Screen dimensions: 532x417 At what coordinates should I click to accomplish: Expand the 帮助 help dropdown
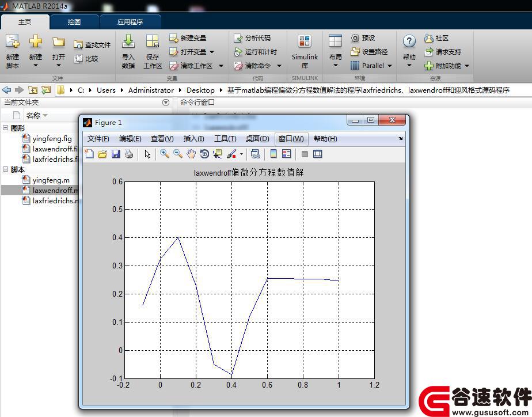[409, 65]
